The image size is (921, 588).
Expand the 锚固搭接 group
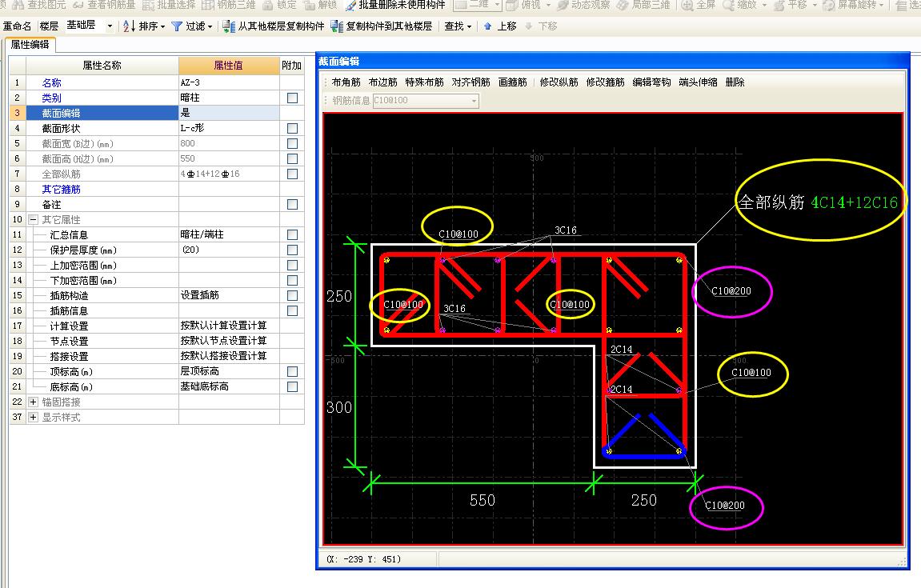click(34, 402)
